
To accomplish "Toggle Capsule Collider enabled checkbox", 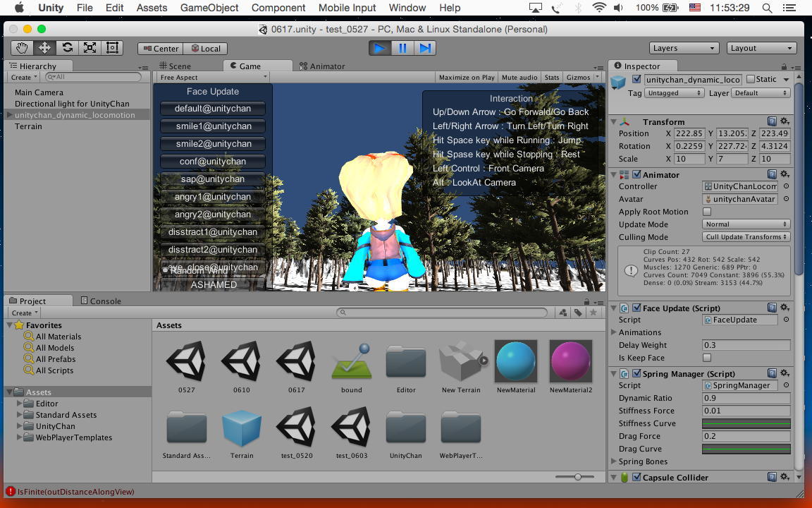I will 637,478.
